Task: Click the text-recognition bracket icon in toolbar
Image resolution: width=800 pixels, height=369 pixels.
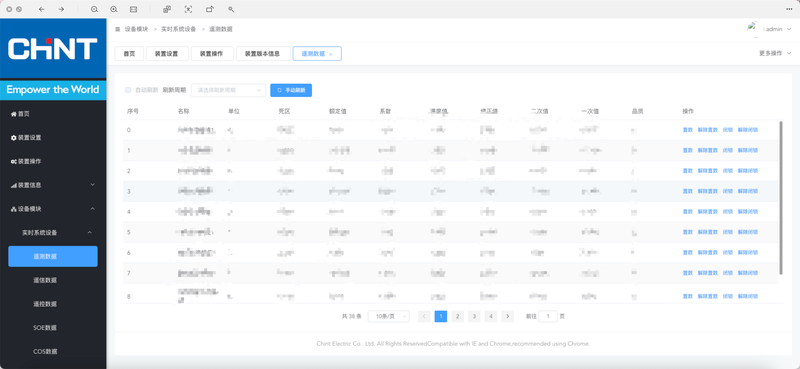Action: tap(188, 9)
